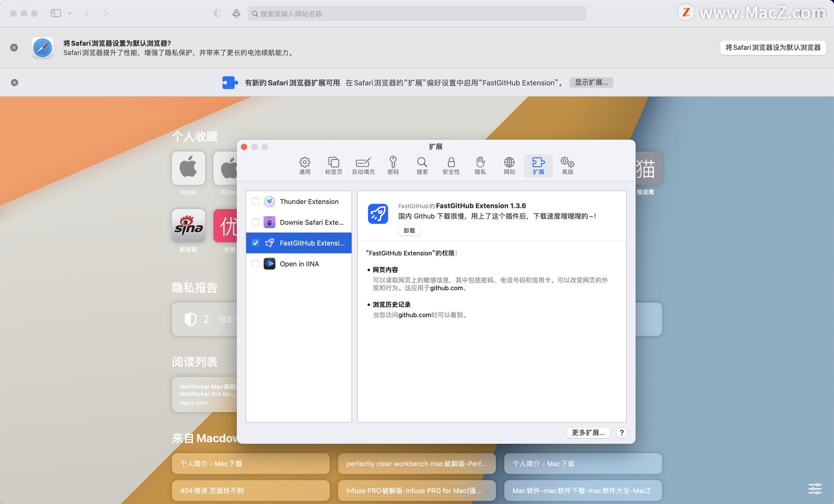The image size is (834, 504).
Task: Go back with the back arrow
Action: click(87, 13)
